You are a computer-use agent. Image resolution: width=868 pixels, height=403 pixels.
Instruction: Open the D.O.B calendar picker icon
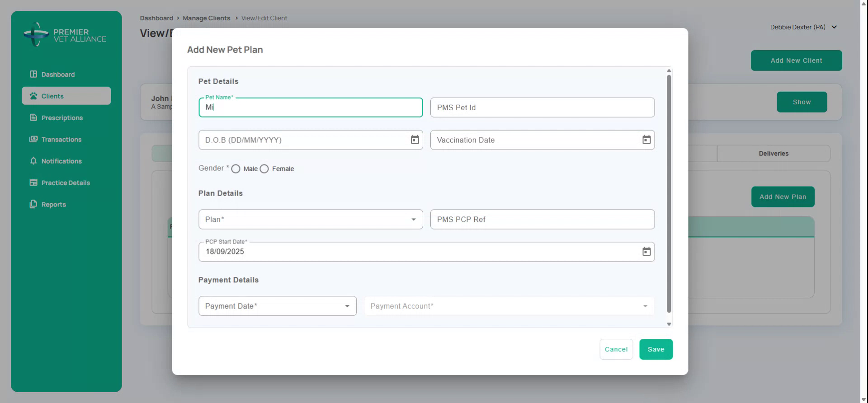click(x=415, y=140)
